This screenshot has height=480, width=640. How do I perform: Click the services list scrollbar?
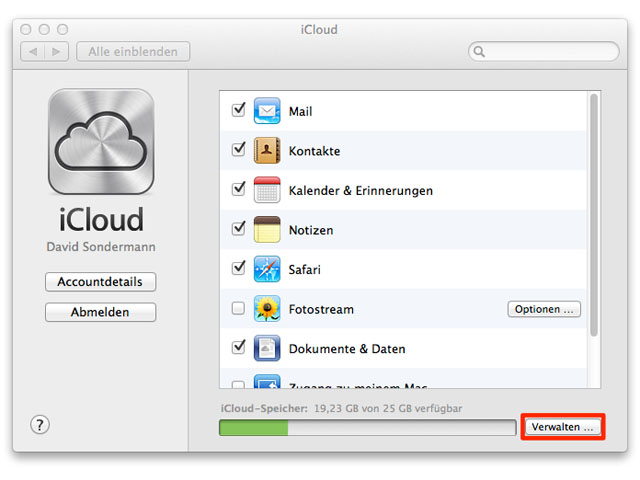(x=594, y=215)
